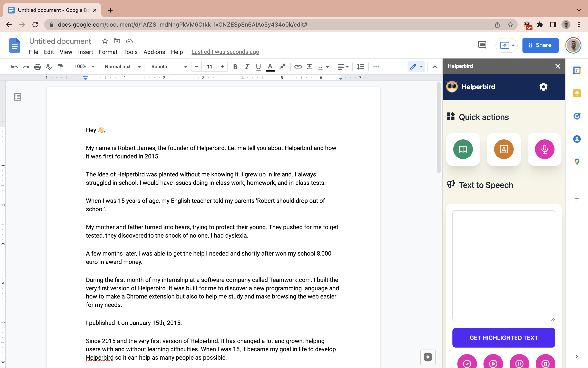Hide the menus with the up chevron
588x368 pixels.
435,67
